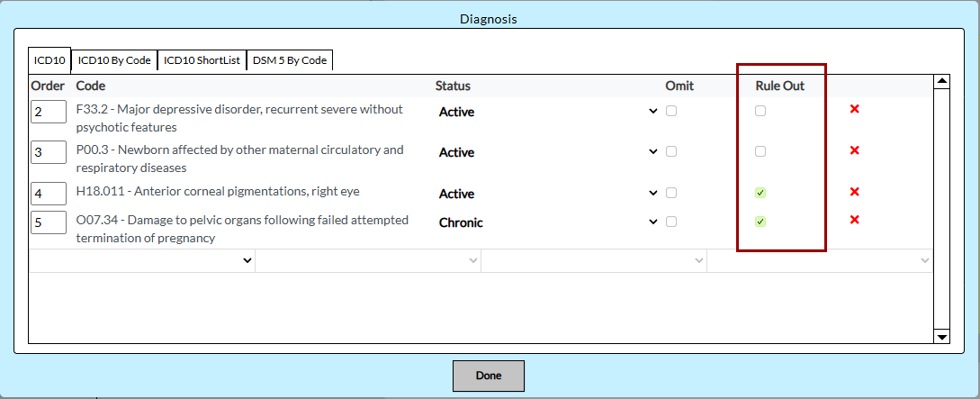Change the Chronic status dropdown for O07.34

point(548,222)
